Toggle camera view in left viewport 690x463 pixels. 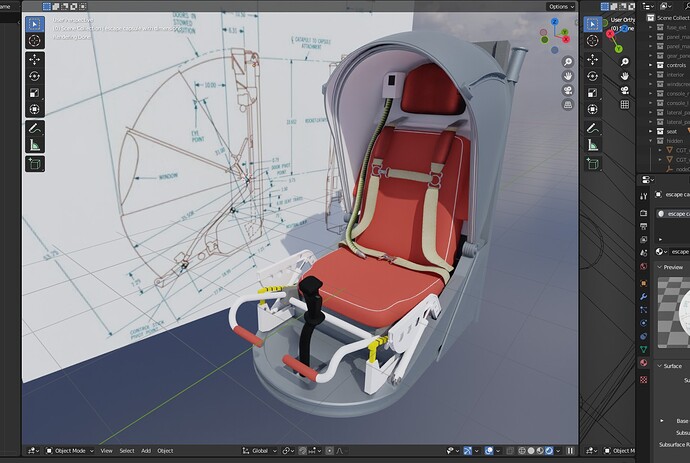point(568,90)
